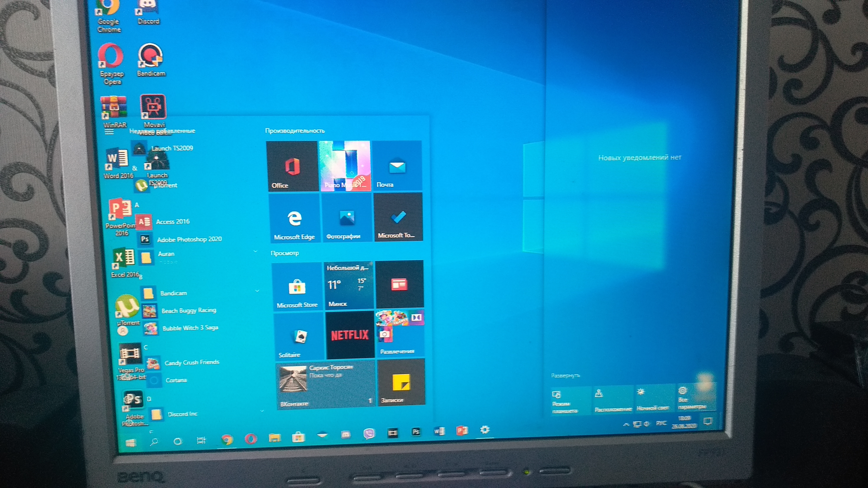Click Развернуть in the Action Center

(566, 375)
